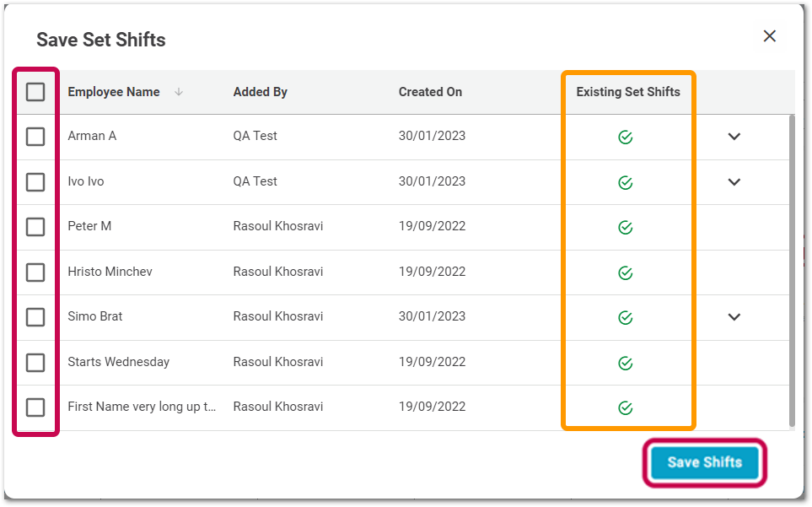Click the checkmark in the First Name row
Viewport: 812px width, 507px height.
pyautogui.click(x=625, y=407)
